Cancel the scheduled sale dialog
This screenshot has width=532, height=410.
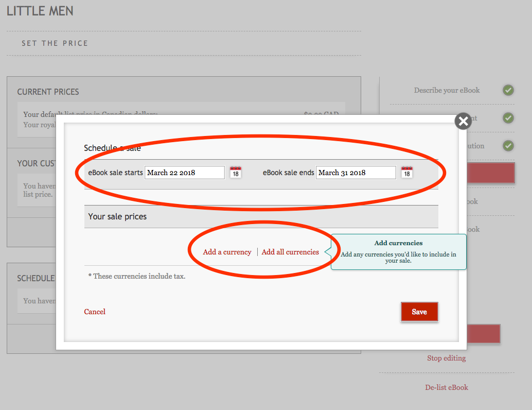click(x=95, y=312)
